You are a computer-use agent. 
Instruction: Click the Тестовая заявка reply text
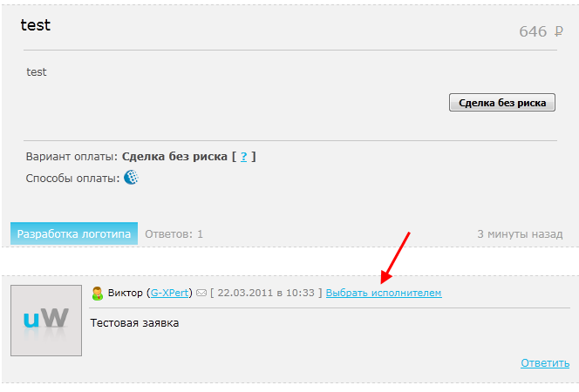pos(134,323)
